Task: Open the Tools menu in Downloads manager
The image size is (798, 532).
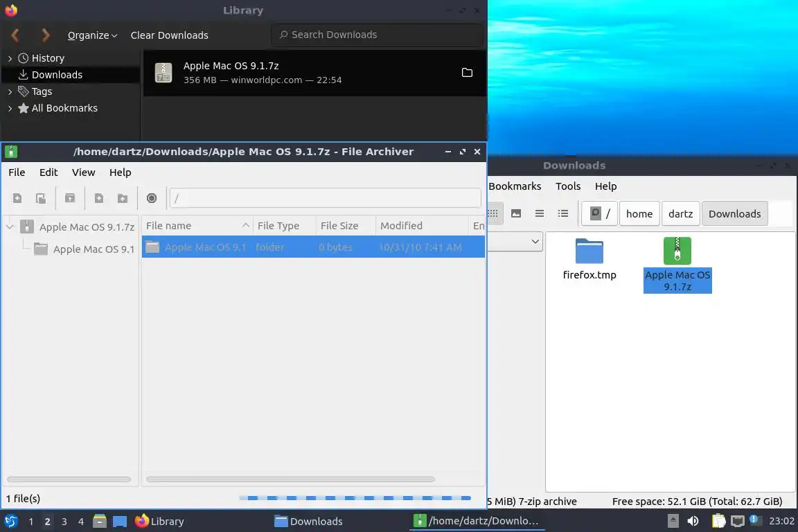Action: (x=568, y=186)
